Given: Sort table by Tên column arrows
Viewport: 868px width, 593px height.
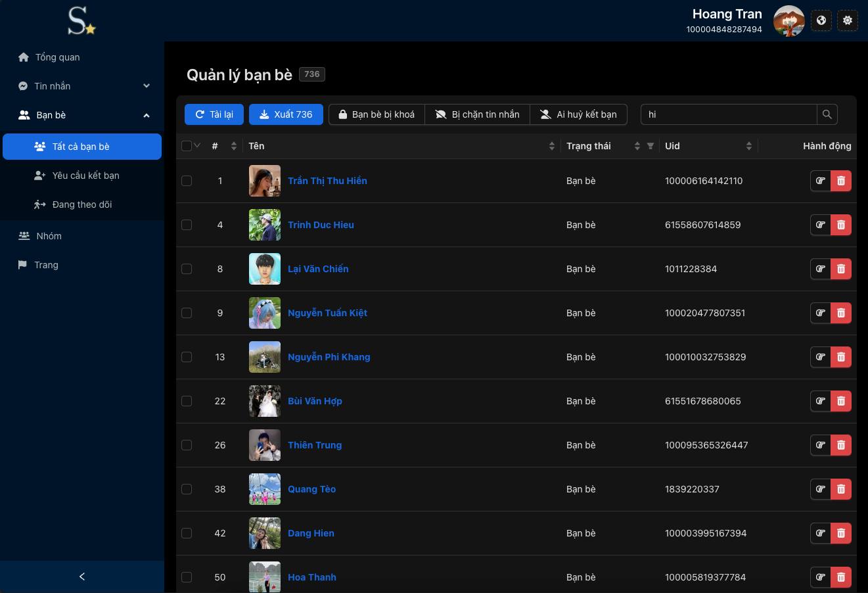Looking at the screenshot, I should [552, 146].
